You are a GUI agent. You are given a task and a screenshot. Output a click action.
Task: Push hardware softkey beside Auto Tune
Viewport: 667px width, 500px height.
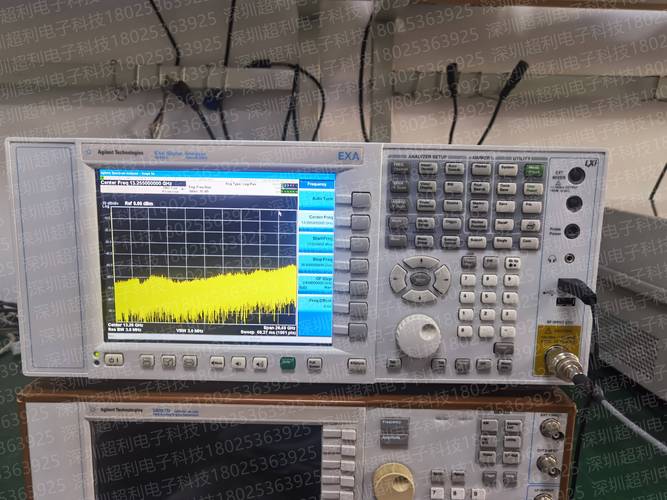(361, 200)
